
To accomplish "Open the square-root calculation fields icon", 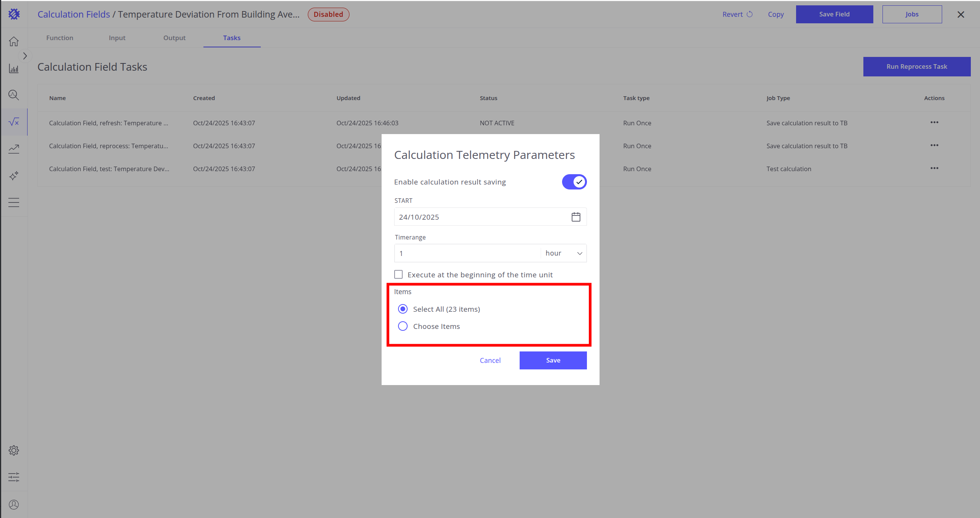I will [x=14, y=122].
